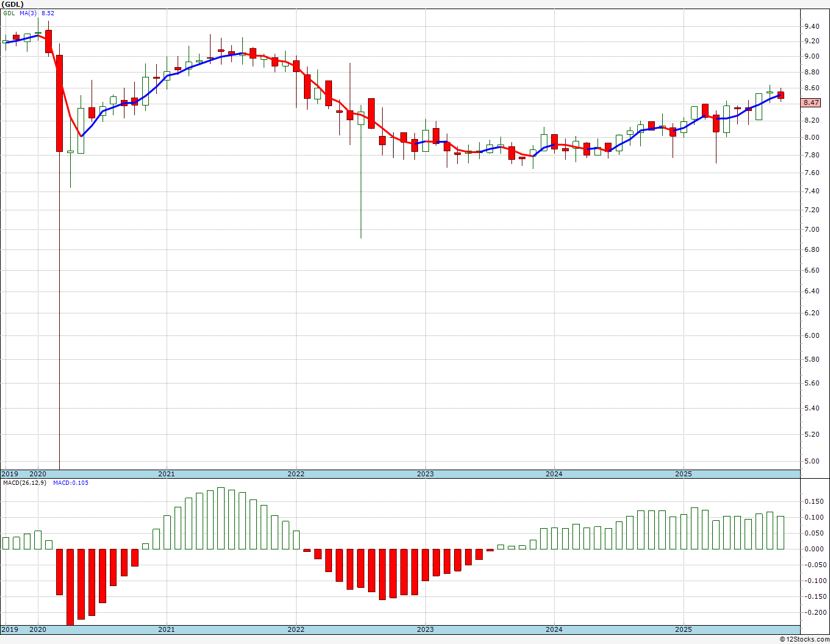Click 2019 on the MACD panel time axis
Screen dimensions: 830x644
(x=10, y=629)
